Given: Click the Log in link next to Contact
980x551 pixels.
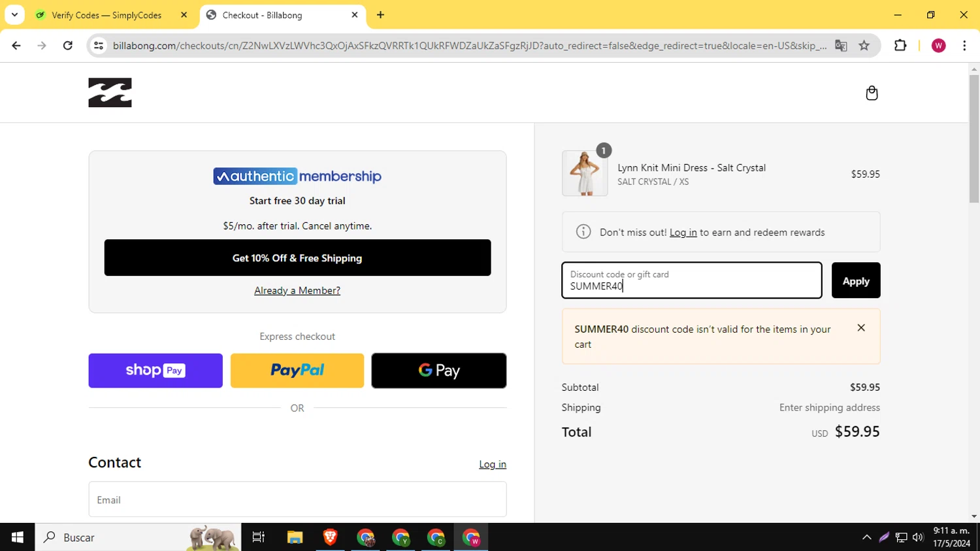Looking at the screenshot, I should tap(493, 464).
